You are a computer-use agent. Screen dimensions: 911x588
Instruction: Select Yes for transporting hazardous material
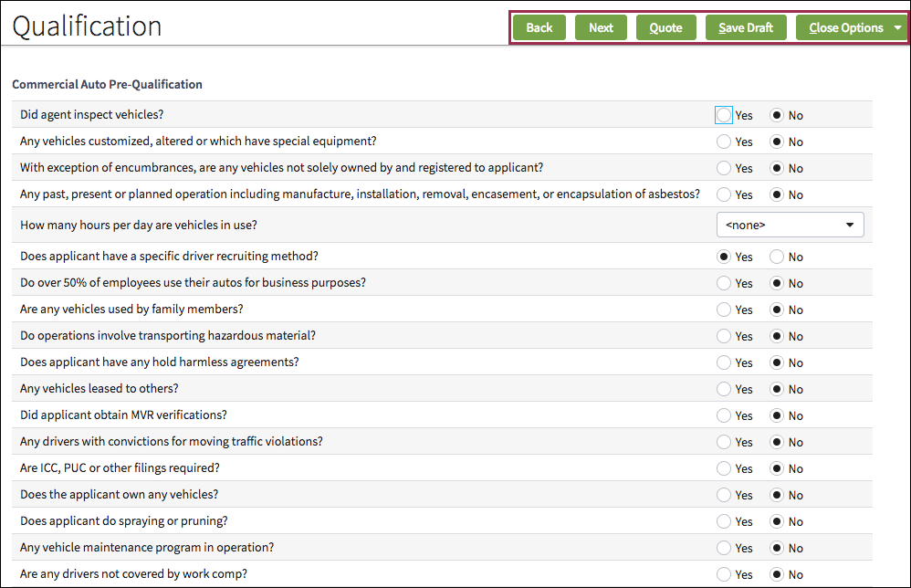[722, 336]
